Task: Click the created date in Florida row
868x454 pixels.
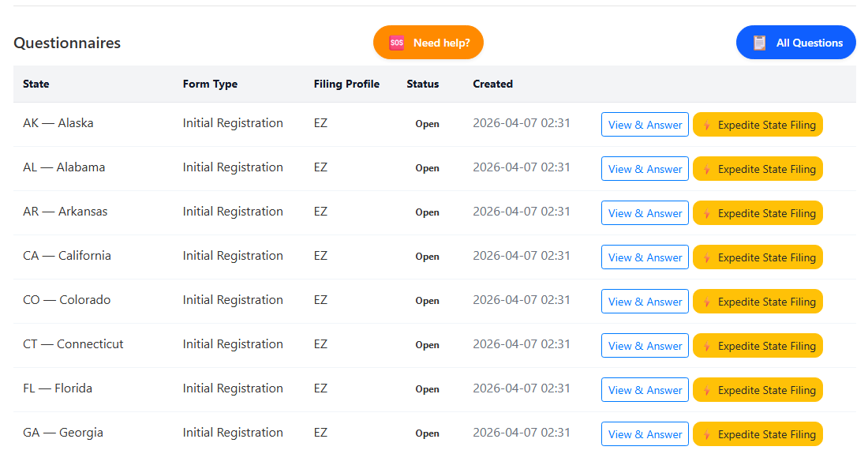Action: point(522,388)
